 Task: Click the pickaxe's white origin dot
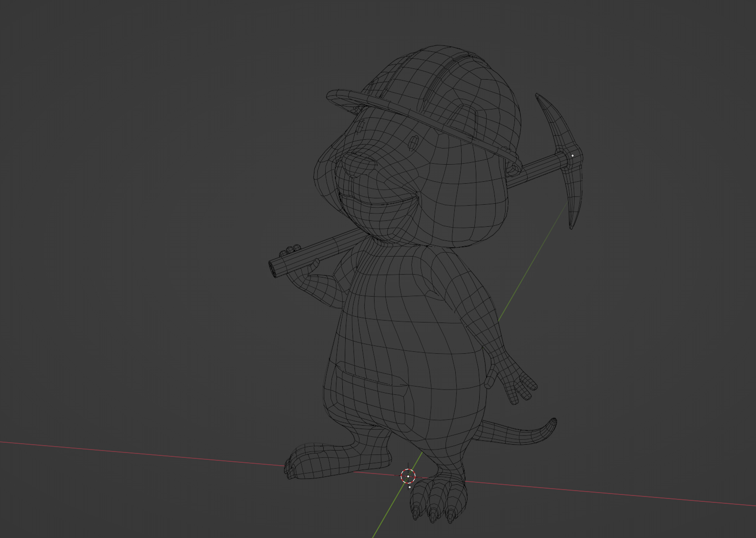(572, 154)
